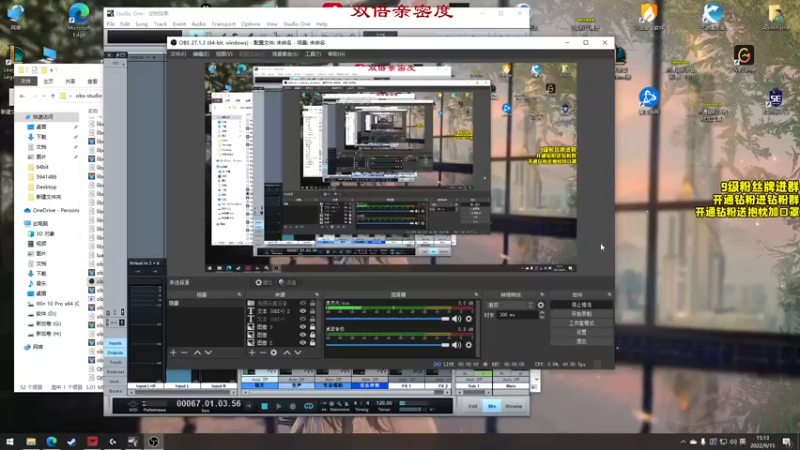Toggle visibility of text (GDI+) 2 source
The height and width of the screenshot is (450, 800).
coord(303,311)
